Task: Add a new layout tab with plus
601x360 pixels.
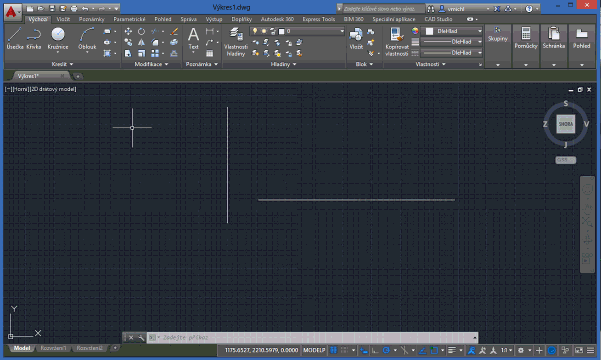Action: [x=115, y=348]
